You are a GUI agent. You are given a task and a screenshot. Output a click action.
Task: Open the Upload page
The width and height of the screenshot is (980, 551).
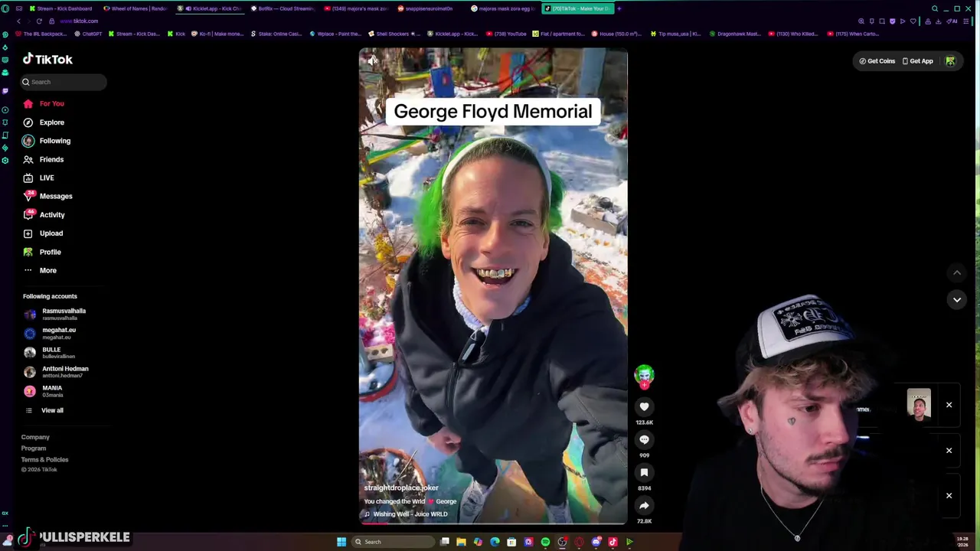(x=43, y=233)
